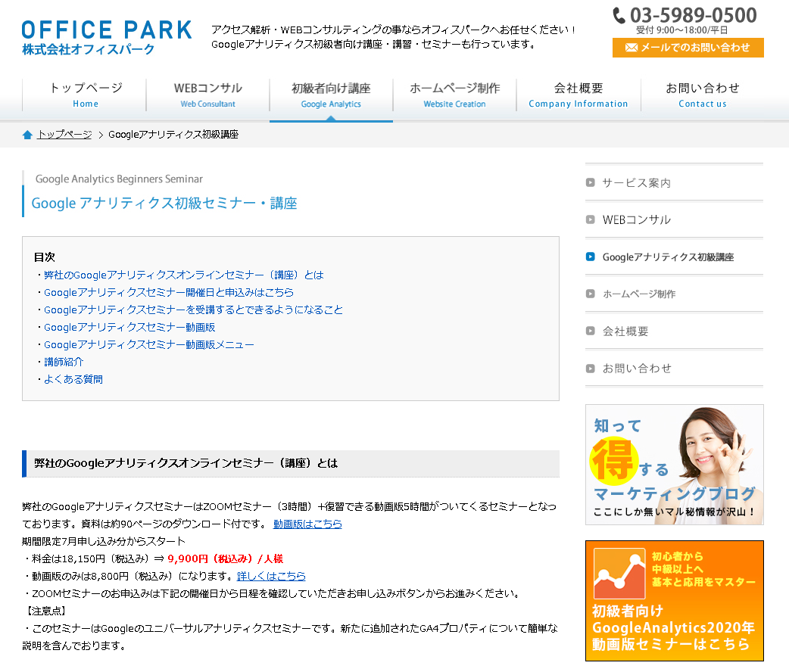Click the envelope icon on the orange contact button
The height and width of the screenshot is (672, 789).
pos(631,47)
